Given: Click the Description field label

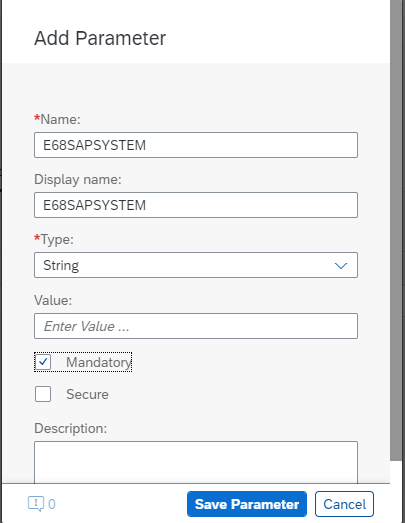Looking at the screenshot, I should (x=70, y=428).
